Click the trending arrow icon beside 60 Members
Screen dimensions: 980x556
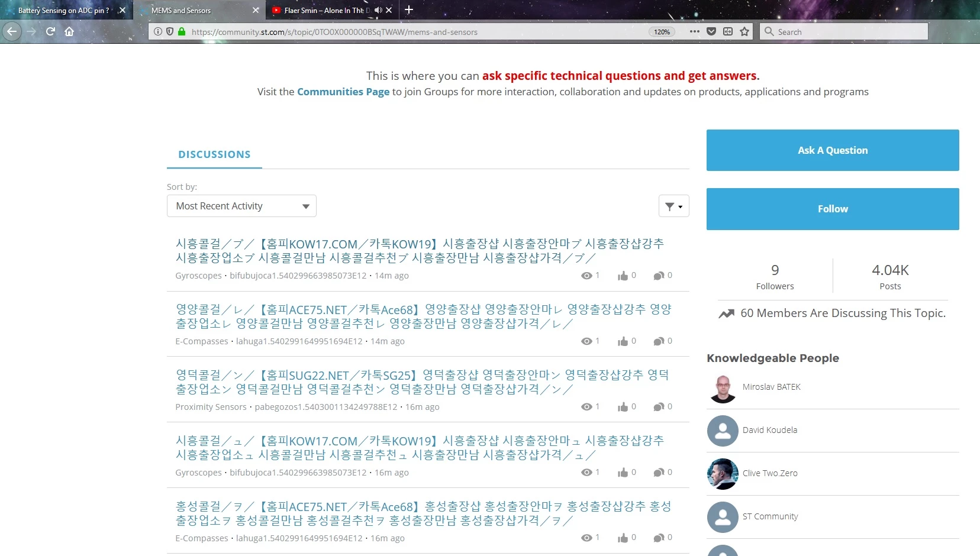coord(726,313)
